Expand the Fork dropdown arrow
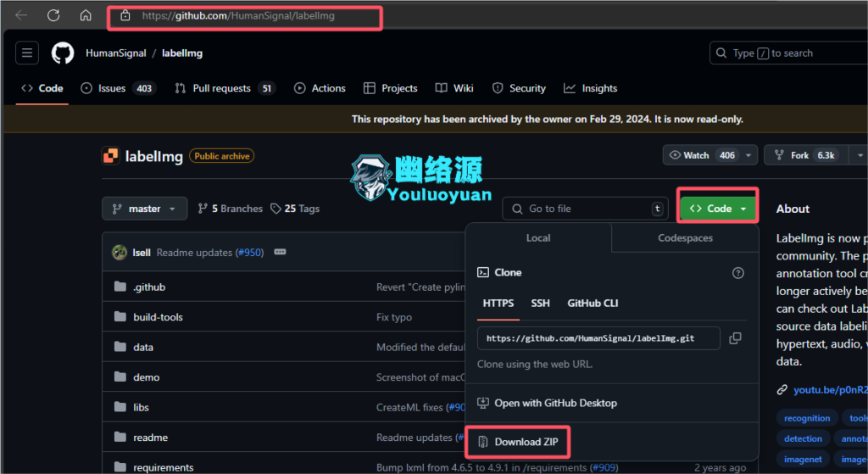 [860, 156]
